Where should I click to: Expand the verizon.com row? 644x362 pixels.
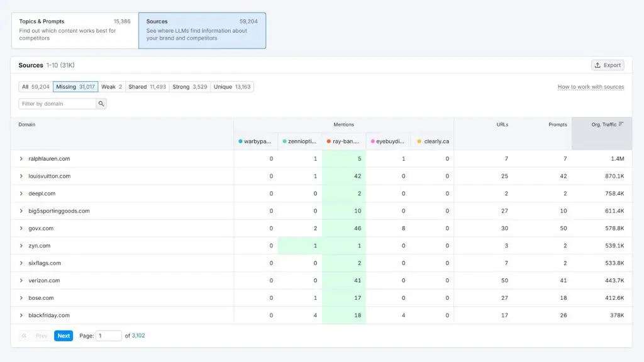(x=21, y=281)
